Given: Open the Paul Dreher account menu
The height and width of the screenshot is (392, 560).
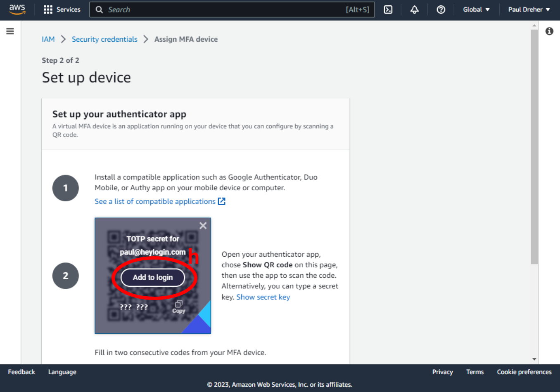Looking at the screenshot, I should point(529,9).
